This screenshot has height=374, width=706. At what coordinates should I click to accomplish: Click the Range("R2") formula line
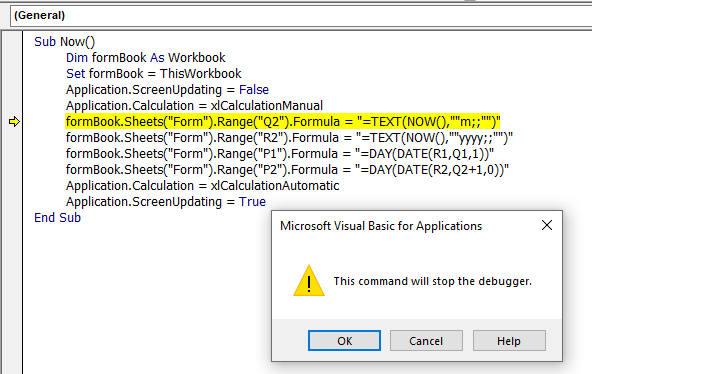tap(289, 138)
